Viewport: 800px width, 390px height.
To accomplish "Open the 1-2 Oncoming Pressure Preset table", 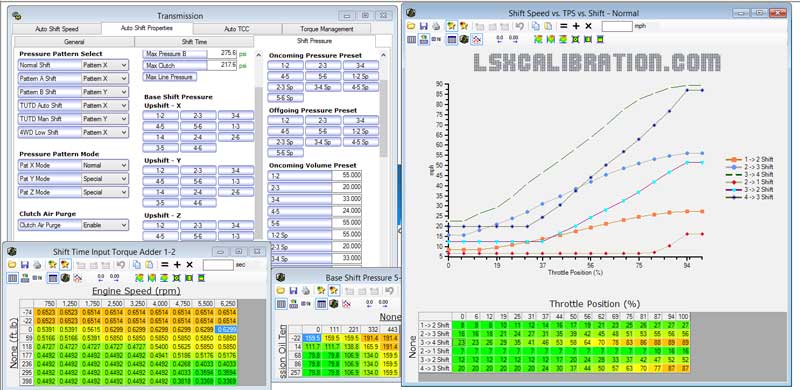I will pos(285,65).
